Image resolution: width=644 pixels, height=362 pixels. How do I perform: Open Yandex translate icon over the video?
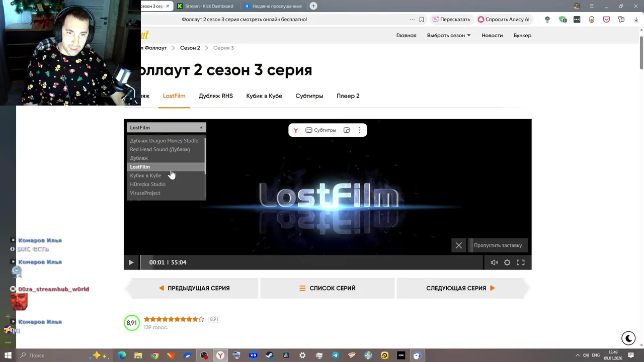[x=296, y=130]
